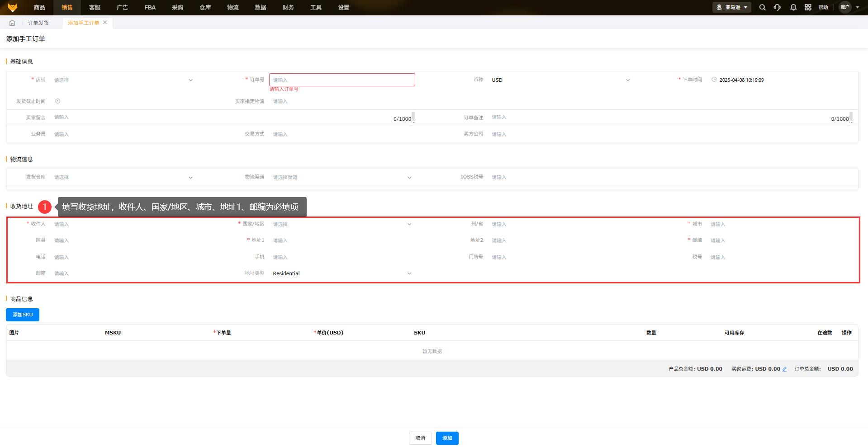Open the 商品 menu
This screenshot has width=868, height=447.
click(39, 8)
